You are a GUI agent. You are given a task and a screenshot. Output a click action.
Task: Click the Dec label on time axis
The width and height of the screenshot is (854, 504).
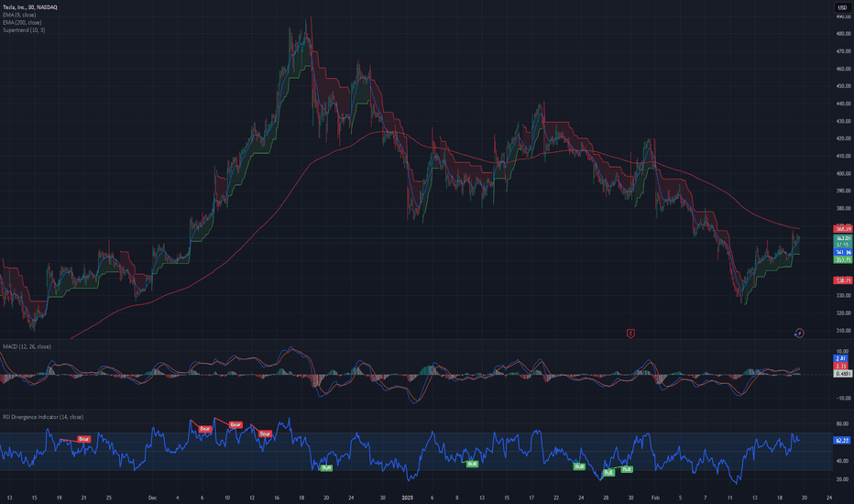152,498
